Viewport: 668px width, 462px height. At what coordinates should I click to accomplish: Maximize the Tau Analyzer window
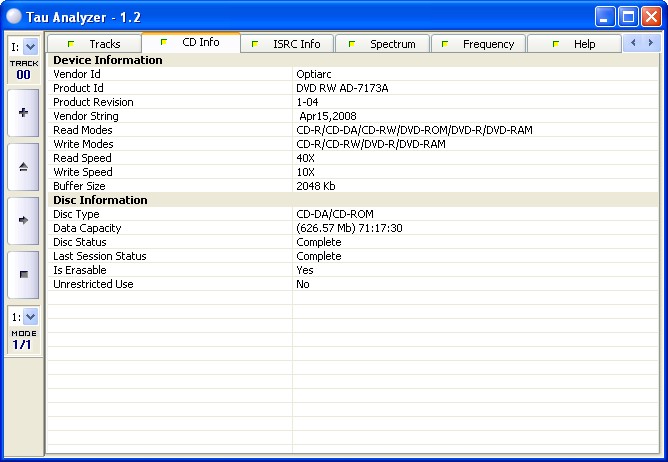coord(628,16)
